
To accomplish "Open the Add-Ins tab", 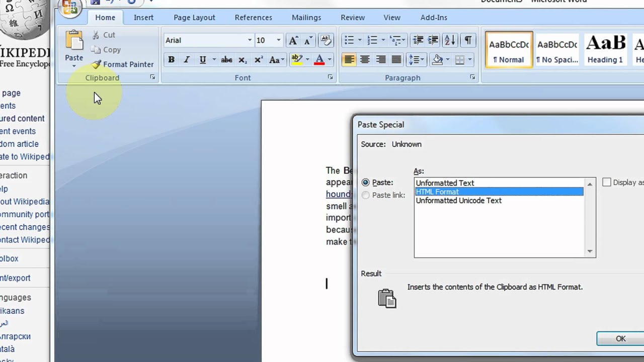I will (434, 18).
